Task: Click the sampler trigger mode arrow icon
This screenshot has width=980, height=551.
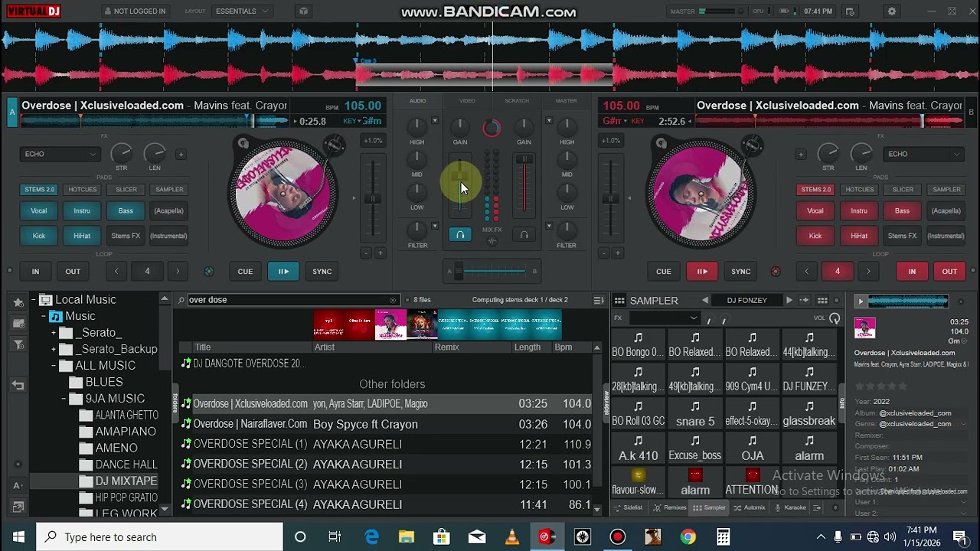Action: coord(805,301)
